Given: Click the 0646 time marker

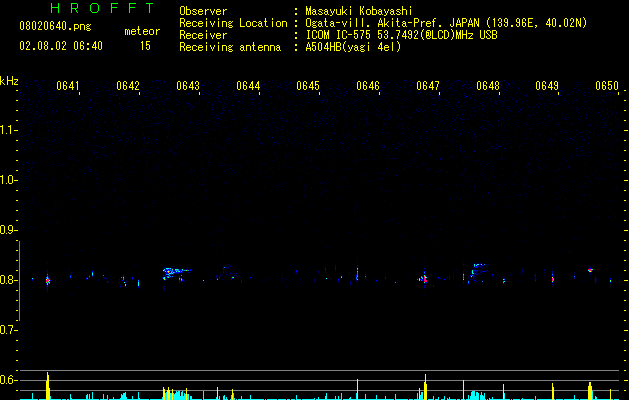Looking at the screenshot, I should coord(368,86).
